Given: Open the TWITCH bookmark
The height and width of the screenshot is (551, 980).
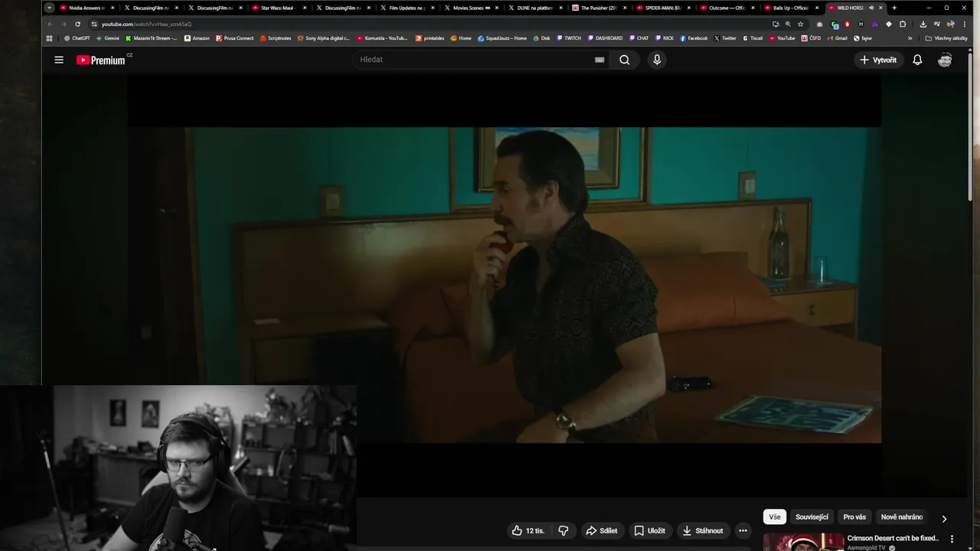Looking at the screenshot, I should pos(569,37).
